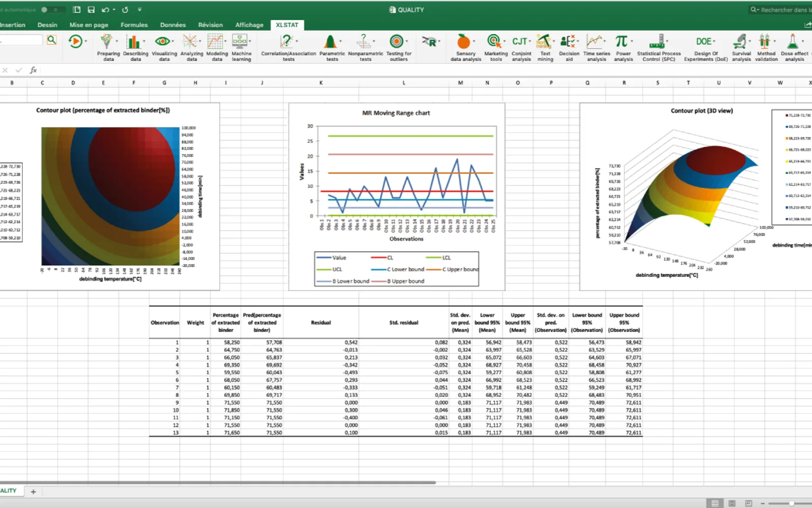Open the XLSTAT-R icon
Image resolution: width=812 pixels, height=508 pixels.
click(429, 42)
